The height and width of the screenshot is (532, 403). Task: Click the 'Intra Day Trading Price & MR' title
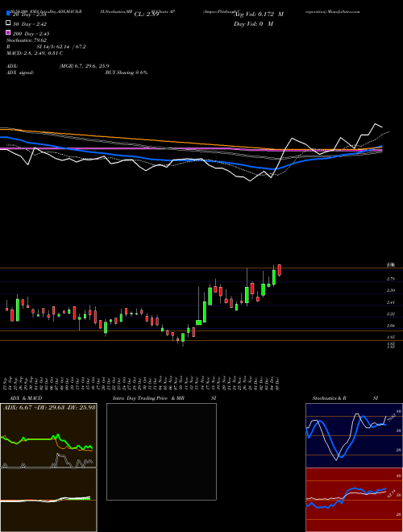tap(148, 398)
